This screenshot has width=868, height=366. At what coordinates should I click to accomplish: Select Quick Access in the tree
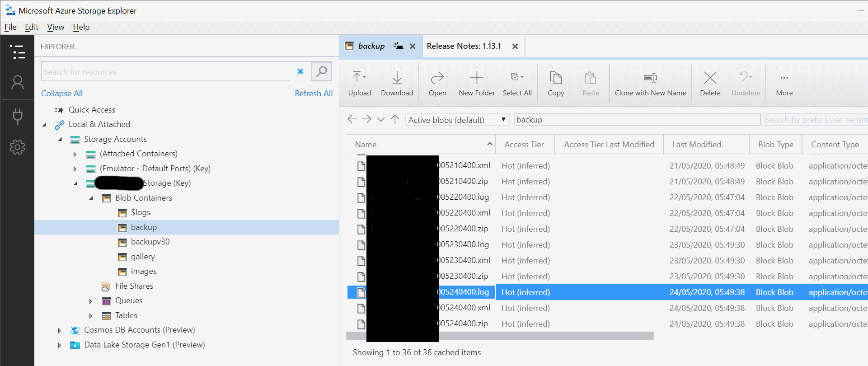pyautogui.click(x=92, y=110)
